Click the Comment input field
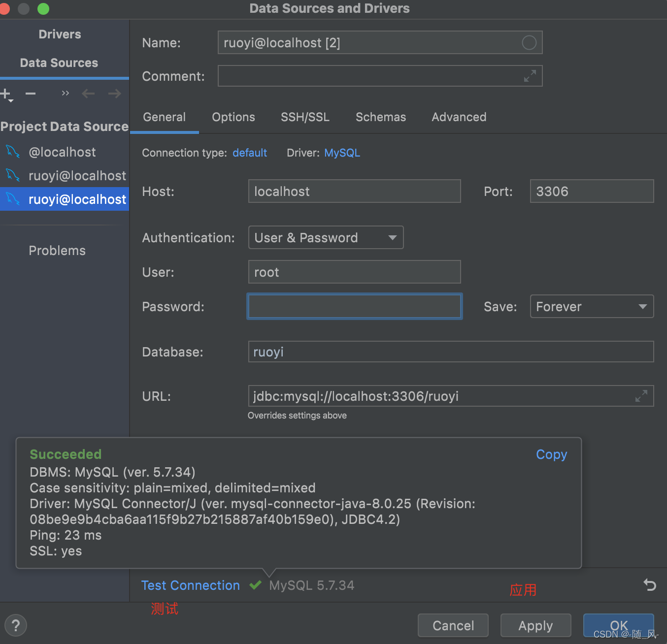 pos(380,76)
